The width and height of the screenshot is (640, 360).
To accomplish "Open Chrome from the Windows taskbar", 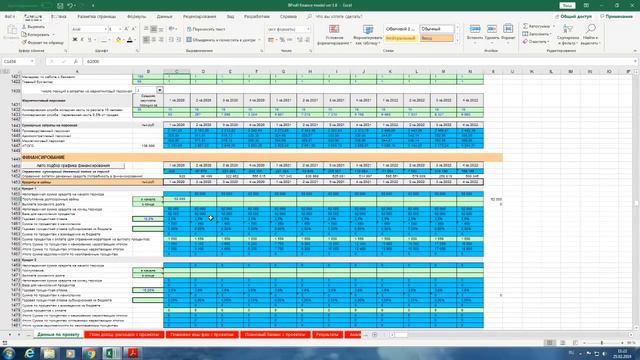I will tap(91, 353).
